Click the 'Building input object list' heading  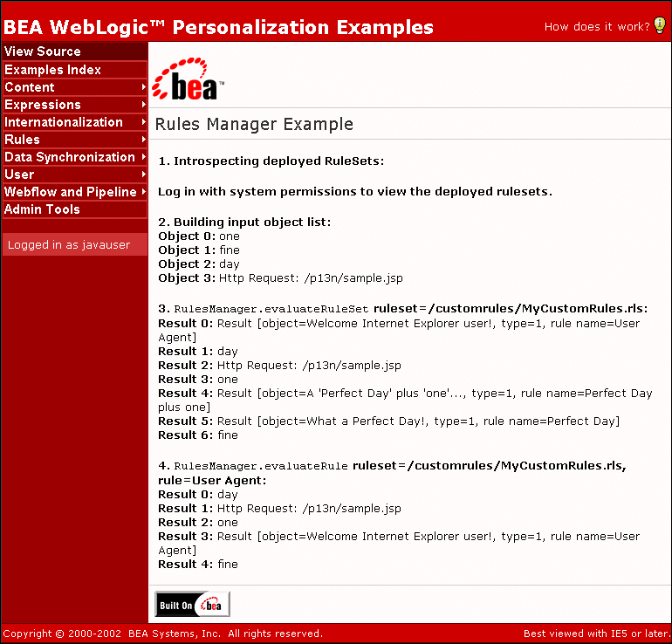244,222
